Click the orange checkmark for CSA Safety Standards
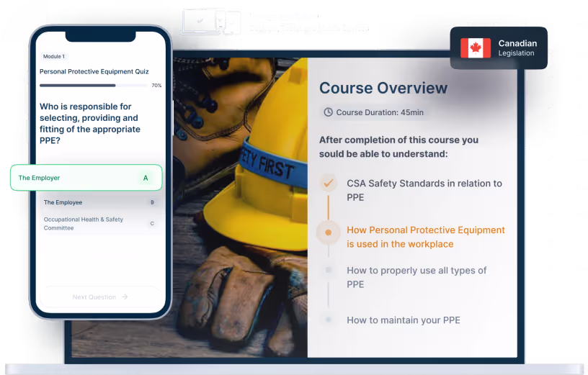 click(x=328, y=184)
